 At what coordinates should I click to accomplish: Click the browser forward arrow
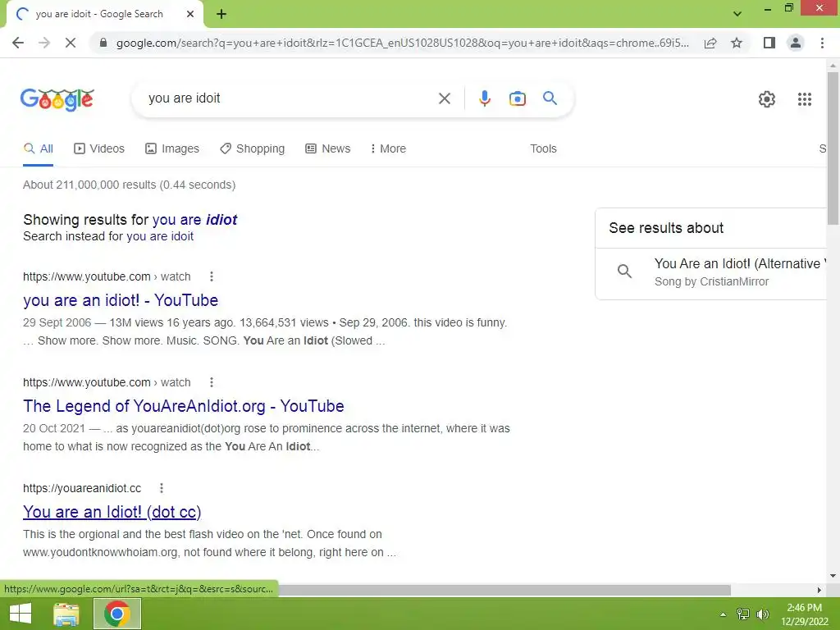point(44,43)
